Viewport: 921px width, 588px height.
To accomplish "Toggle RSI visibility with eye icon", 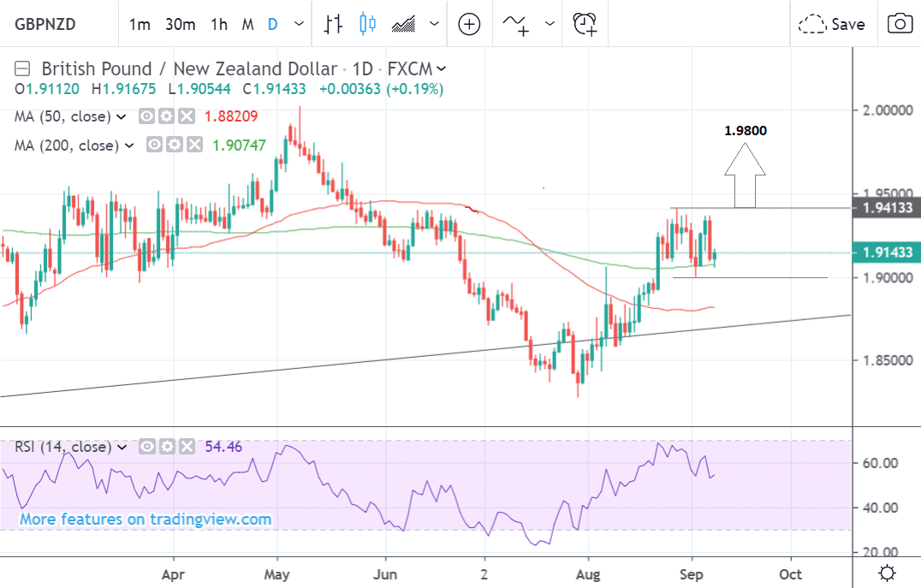I will click(147, 447).
